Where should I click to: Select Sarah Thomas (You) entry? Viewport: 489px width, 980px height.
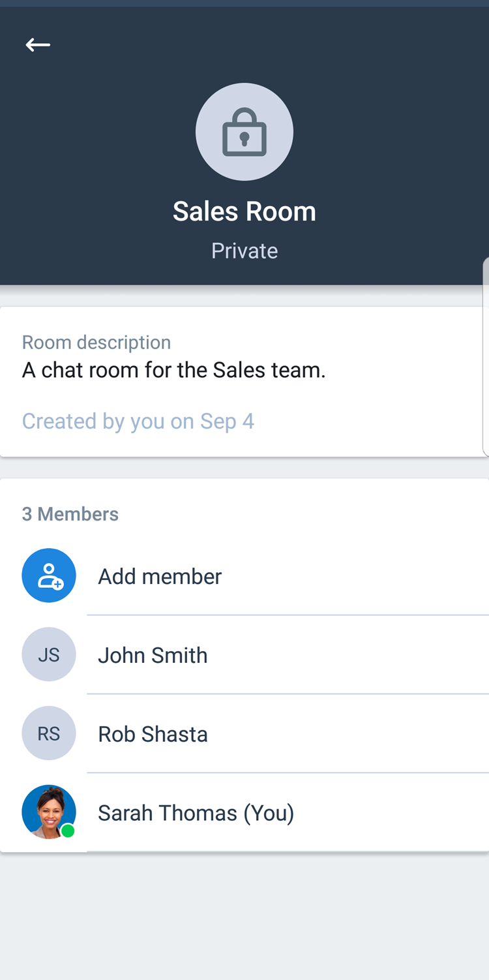[x=244, y=812]
